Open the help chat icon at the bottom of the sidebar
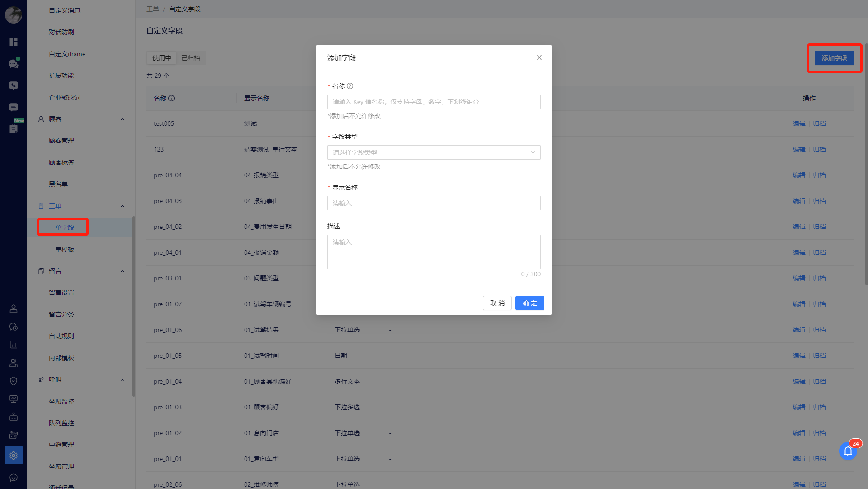The height and width of the screenshot is (489, 868). pyautogui.click(x=14, y=478)
